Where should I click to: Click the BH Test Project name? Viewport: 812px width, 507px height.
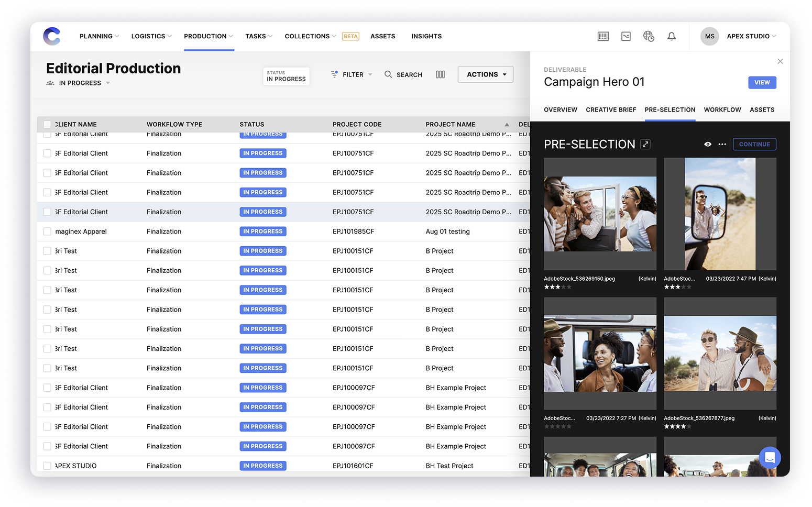(x=449, y=466)
